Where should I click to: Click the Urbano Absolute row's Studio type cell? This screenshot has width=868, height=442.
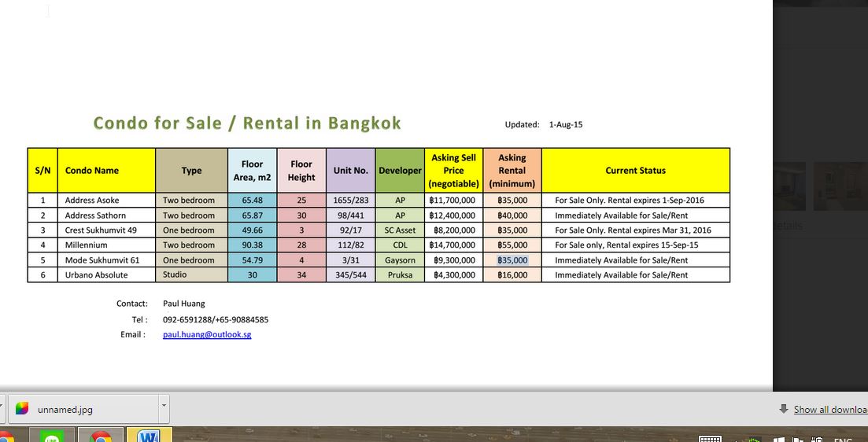[x=191, y=275]
